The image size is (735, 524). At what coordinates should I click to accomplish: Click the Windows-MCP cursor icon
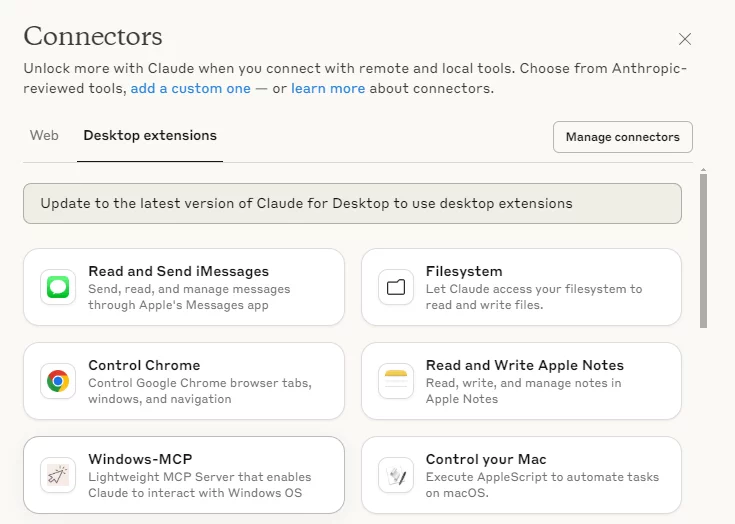point(58,475)
